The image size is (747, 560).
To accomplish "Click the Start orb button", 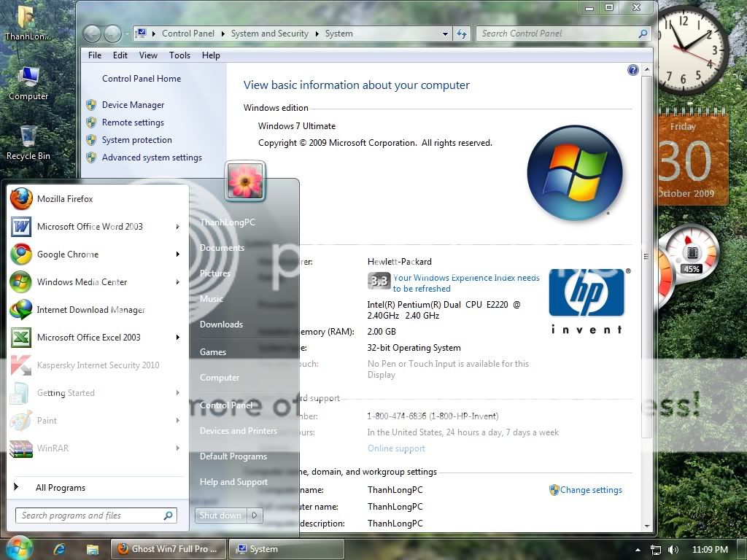I will click(20, 548).
